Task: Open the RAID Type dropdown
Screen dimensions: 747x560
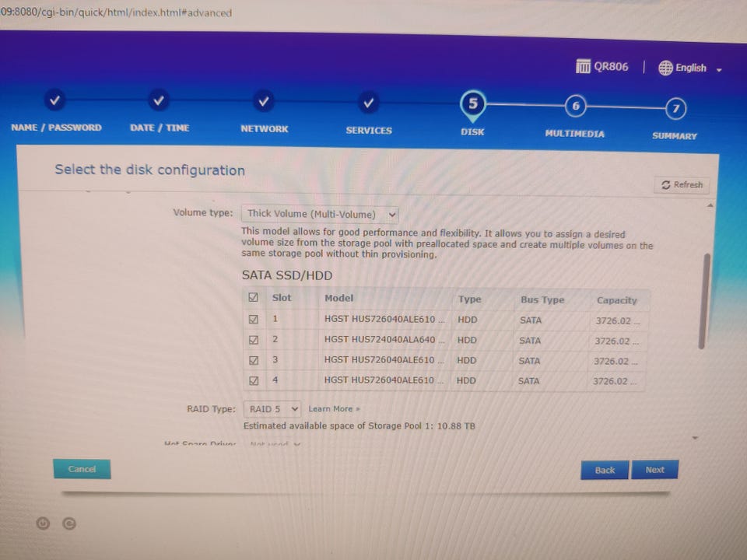Action: point(272,409)
